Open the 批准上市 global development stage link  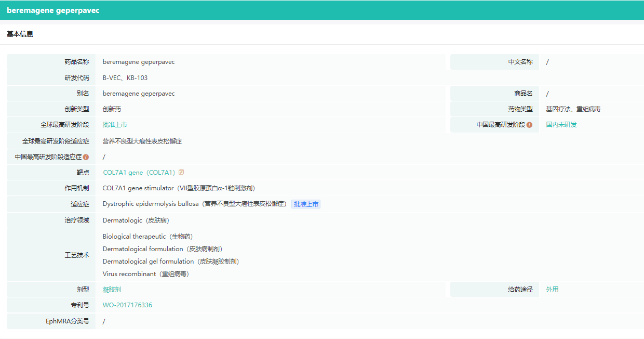point(115,125)
